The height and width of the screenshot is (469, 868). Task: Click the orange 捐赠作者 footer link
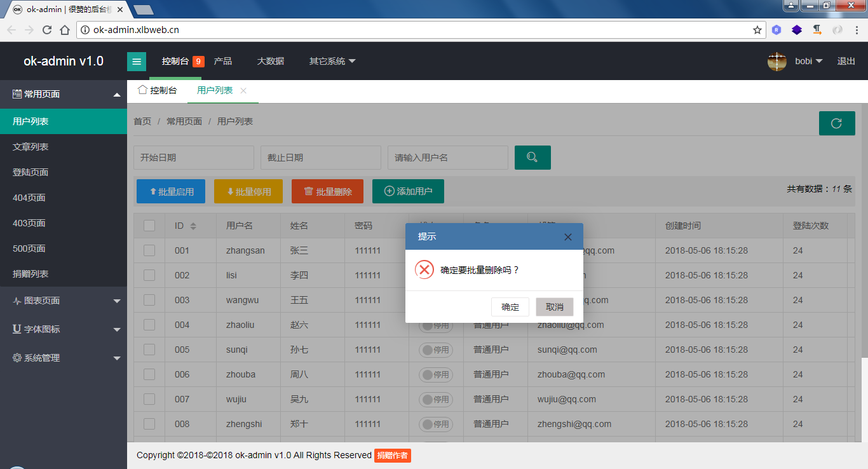click(393, 455)
